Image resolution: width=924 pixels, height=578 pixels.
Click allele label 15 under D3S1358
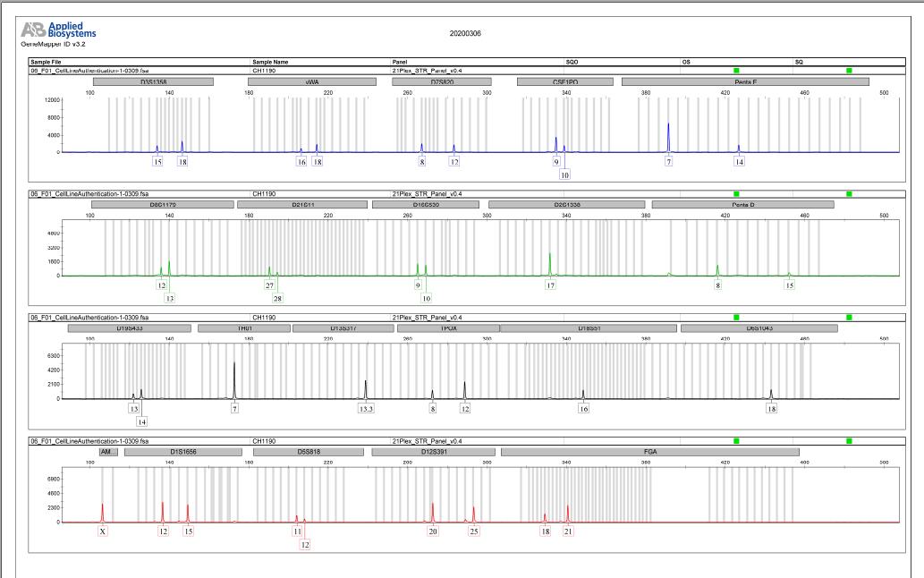click(x=157, y=161)
